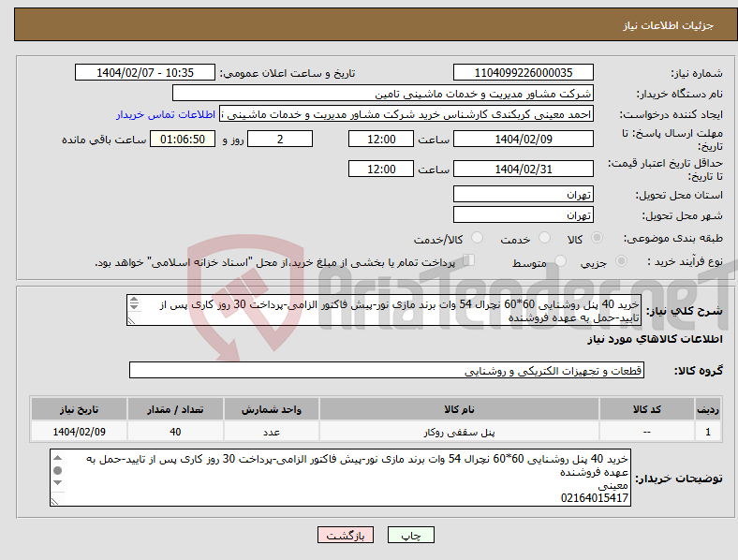Toggle the اسناد خزانه اسلامی payment checkbox
Viewport: 738px width, 560px height.
click(469, 260)
